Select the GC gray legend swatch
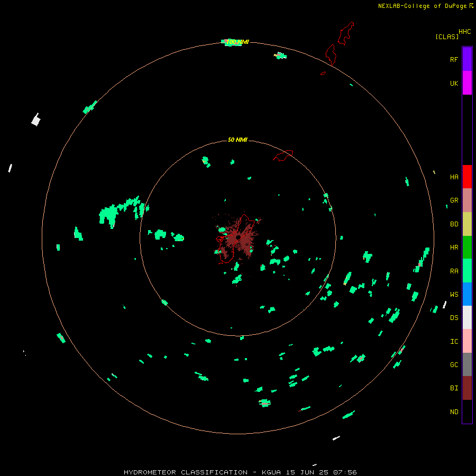This screenshot has width=476, height=476. tap(467, 364)
